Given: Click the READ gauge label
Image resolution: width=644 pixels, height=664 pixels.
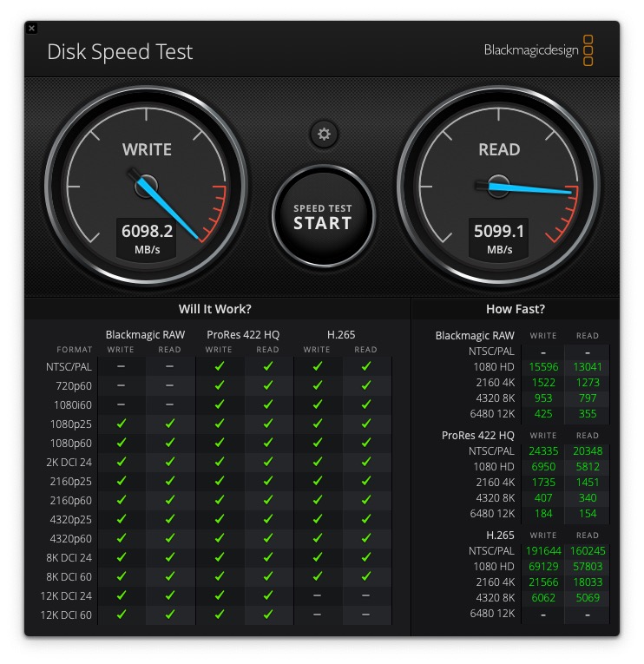Looking at the screenshot, I should [x=499, y=149].
